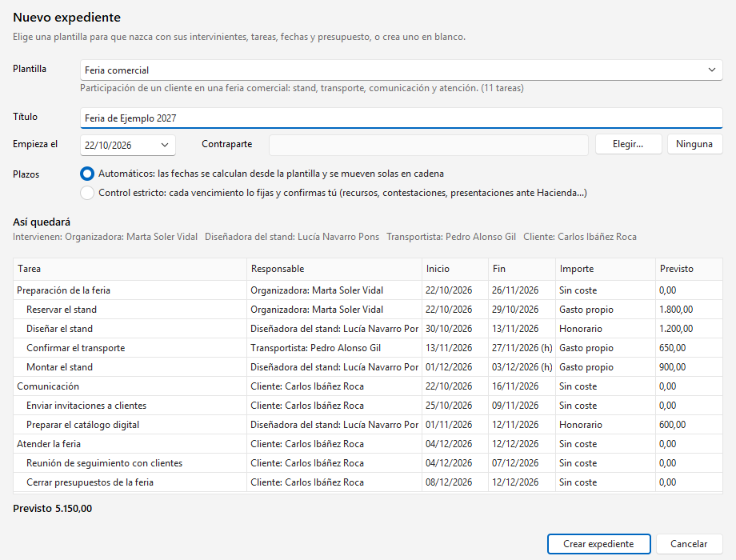This screenshot has height=560, width=736.
Task: Select Reunión de seguimiento con clientes task
Action: click(368, 463)
